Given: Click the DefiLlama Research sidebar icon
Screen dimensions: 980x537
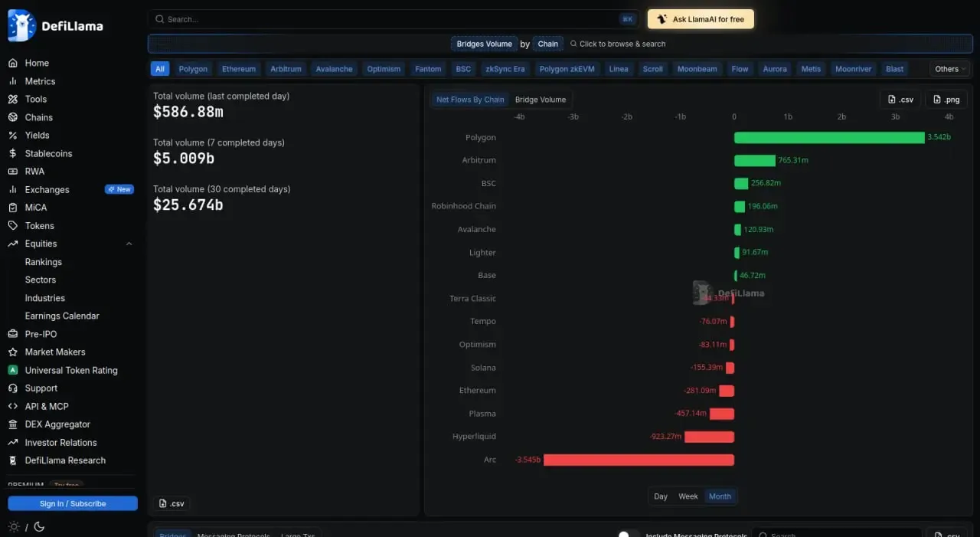Looking at the screenshot, I should (12, 460).
